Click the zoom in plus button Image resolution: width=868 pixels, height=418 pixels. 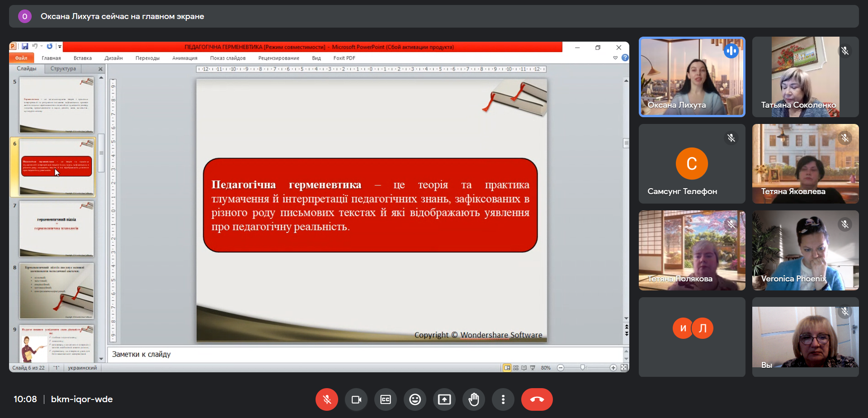613,368
